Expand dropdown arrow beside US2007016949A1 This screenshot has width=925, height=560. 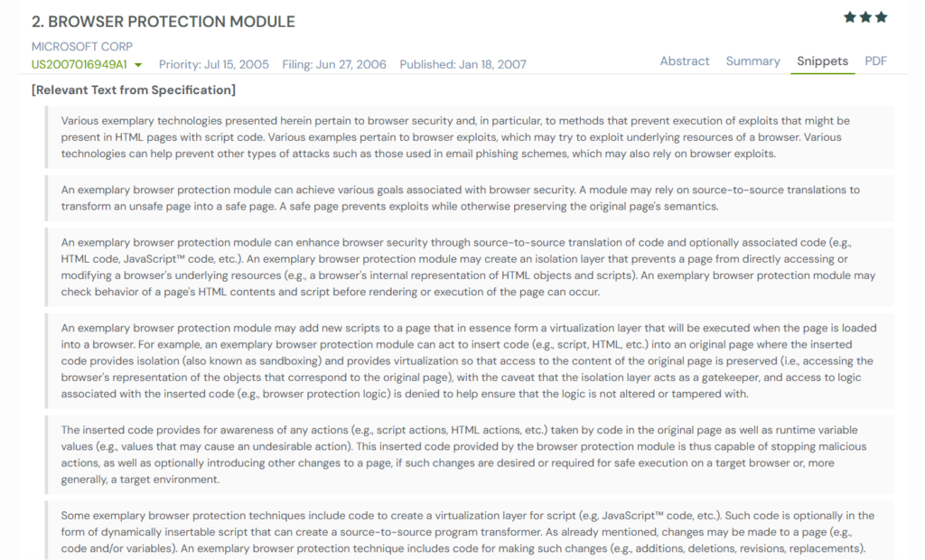coord(138,65)
